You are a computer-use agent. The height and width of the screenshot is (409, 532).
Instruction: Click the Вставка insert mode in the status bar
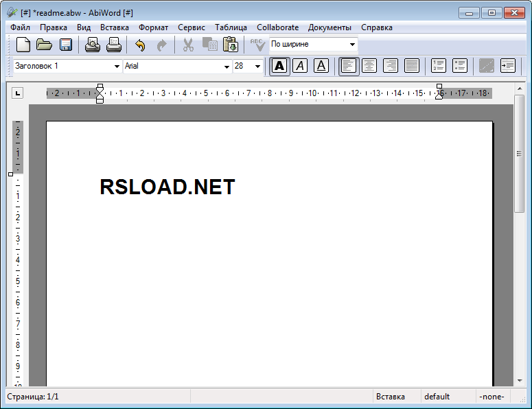(390, 397)
